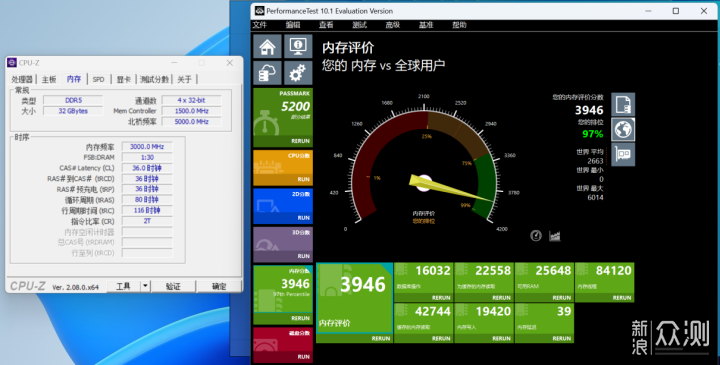
Task: Maximize the PerformanceTest window
Action: point(675,11)
